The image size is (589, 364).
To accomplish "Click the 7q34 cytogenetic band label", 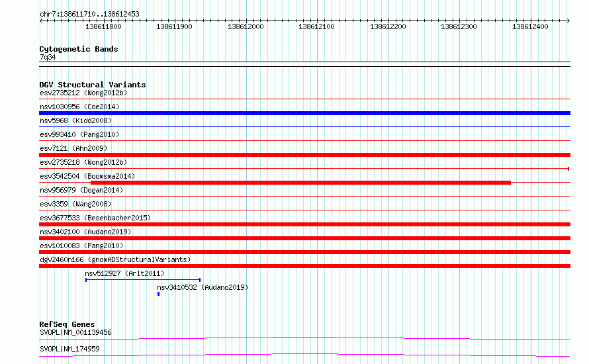I will tap(48, 57).
